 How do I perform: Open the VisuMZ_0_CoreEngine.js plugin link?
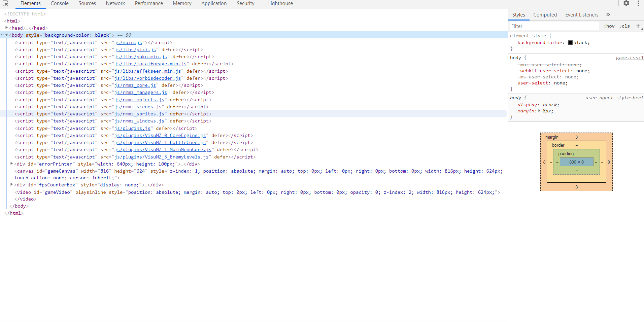pos(160,135)
